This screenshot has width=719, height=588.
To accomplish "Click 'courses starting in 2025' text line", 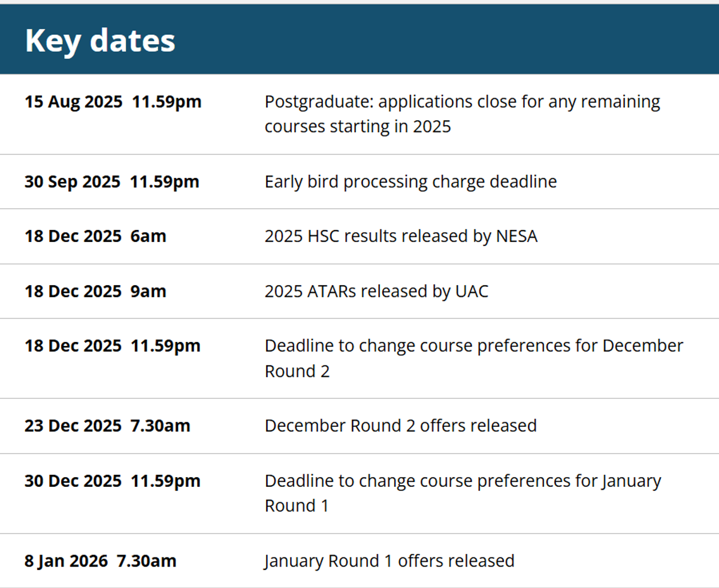I will click(358, 127).
